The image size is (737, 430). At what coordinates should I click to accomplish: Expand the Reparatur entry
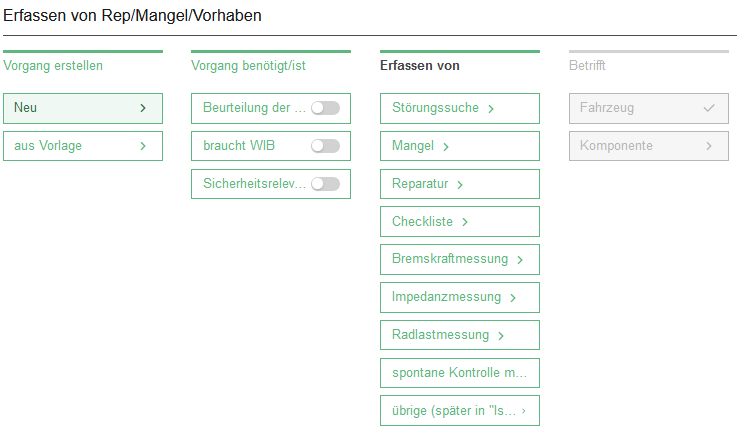tap(459, 184)
